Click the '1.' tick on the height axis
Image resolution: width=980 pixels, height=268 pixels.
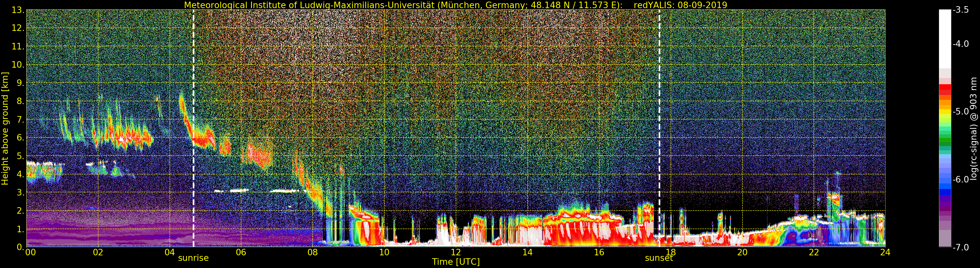click(20, 229)
